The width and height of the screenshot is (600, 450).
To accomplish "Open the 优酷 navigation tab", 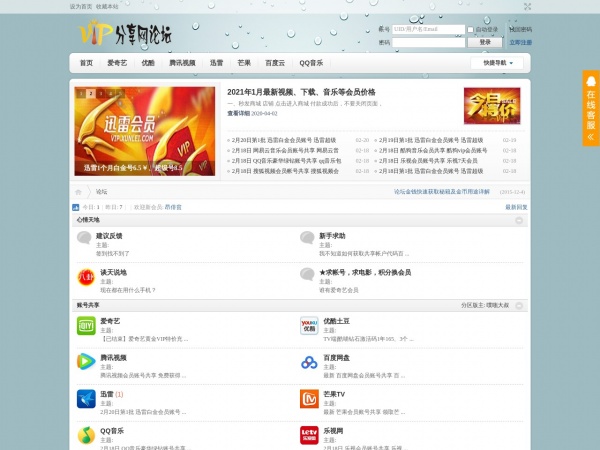I will (x=148, y=63).
